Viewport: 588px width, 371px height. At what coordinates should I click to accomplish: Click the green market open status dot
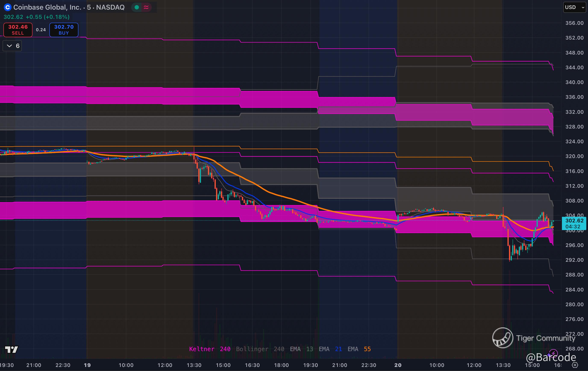(x=137, y=7)
